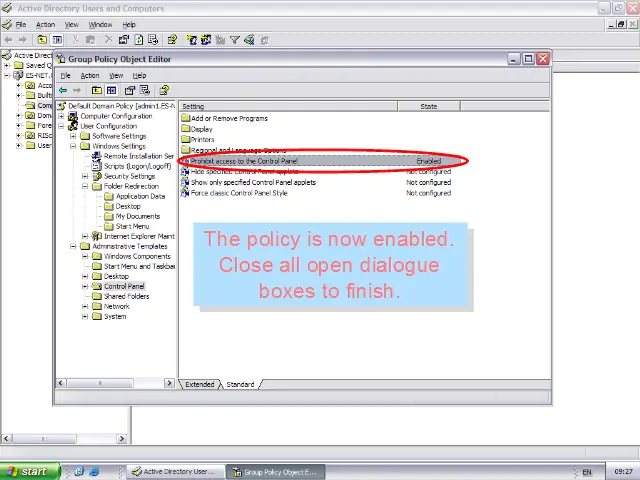Click Internet Explorer quick launch icon
This screenshot has width=640, height=480.
94,471
